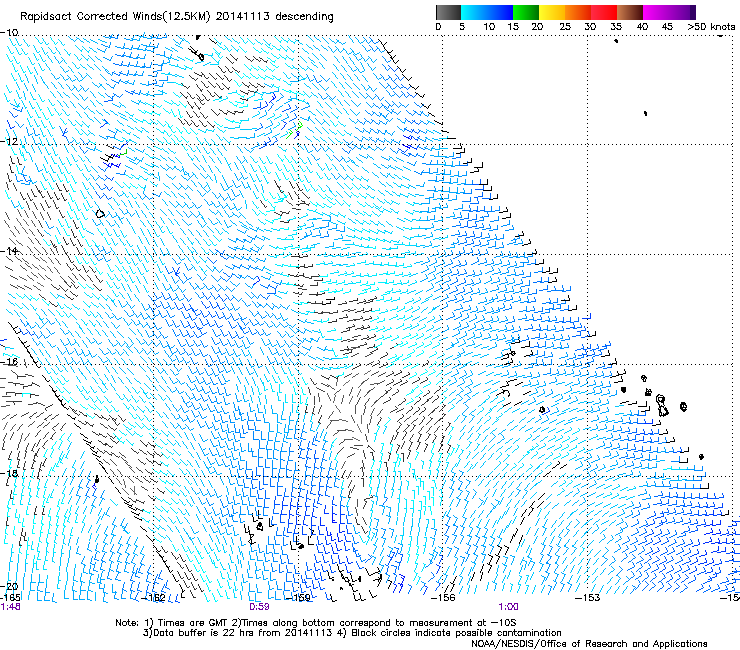Click the legend label '25'

tap(565, 27)
